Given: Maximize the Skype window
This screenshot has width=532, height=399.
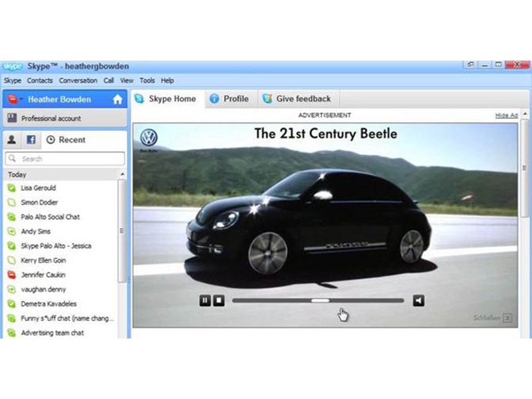Looking at the screenshot, I should tap(498, 65).
